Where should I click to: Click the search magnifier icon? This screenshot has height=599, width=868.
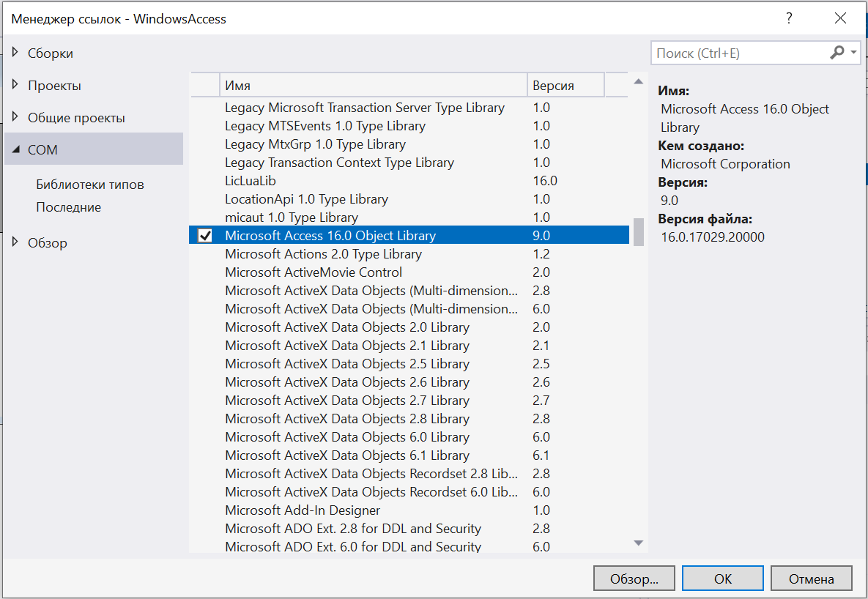pos(837,53)
